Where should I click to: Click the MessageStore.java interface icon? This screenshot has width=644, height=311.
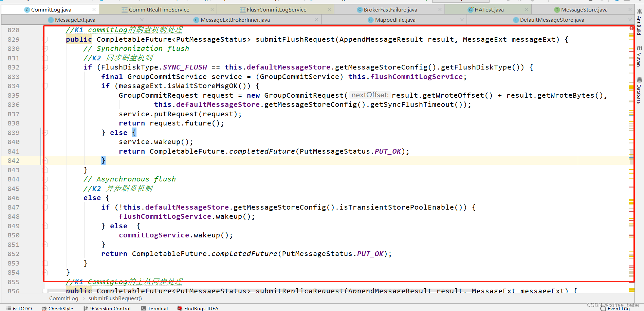coord(557,10)
